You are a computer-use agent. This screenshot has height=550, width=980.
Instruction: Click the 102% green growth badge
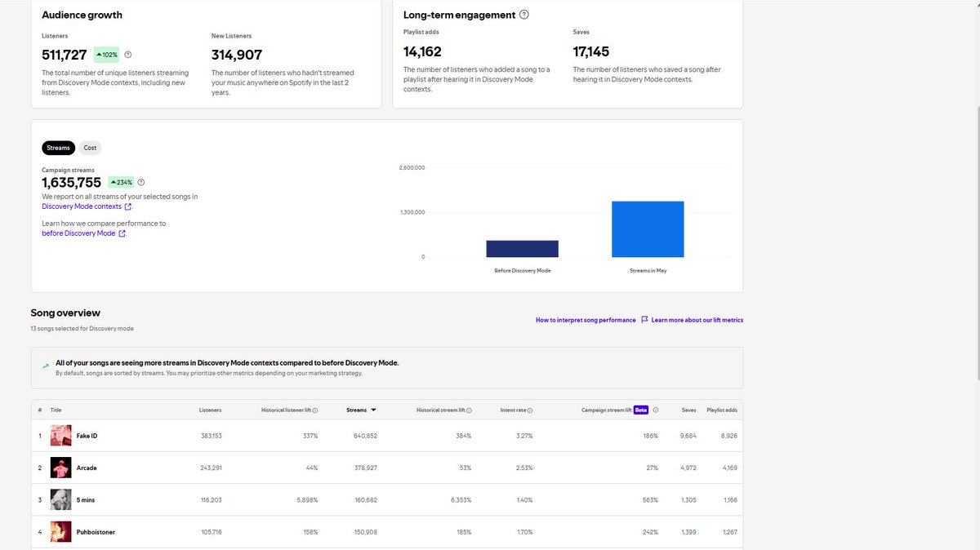pyautogui.click(x=106, y=55)
